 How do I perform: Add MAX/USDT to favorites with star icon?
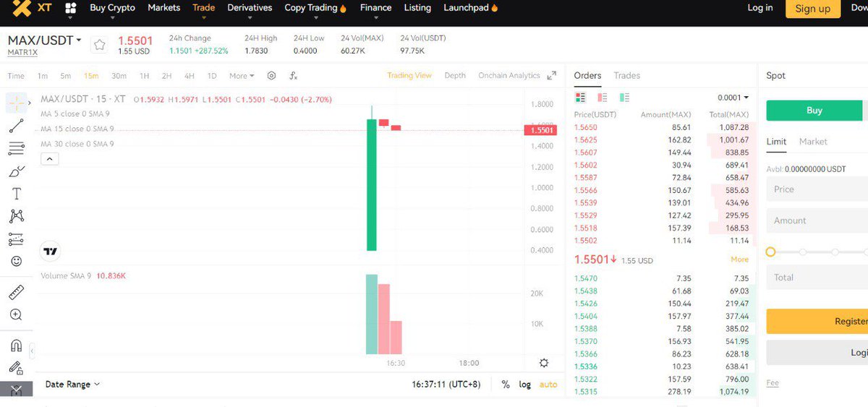click(100, 45)
